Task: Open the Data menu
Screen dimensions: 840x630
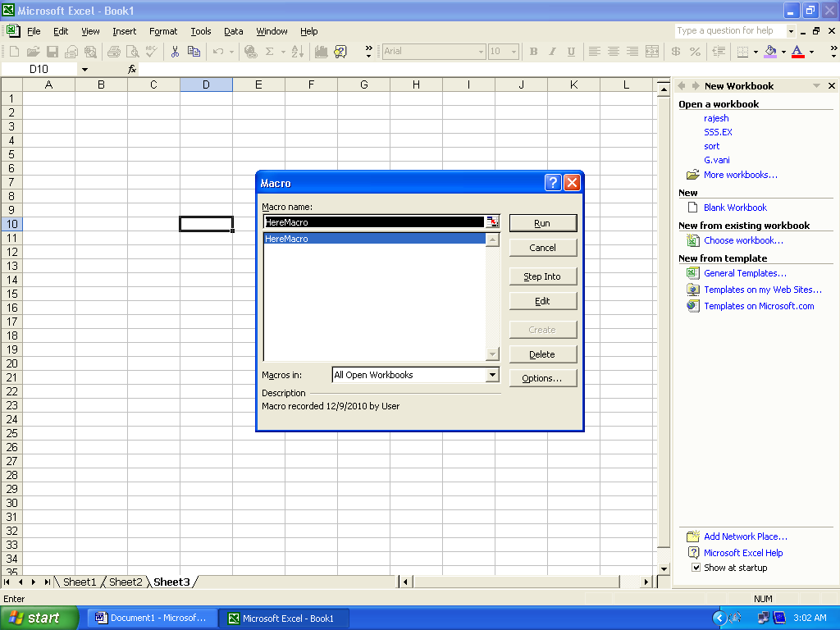Action: tap(234, 31)
